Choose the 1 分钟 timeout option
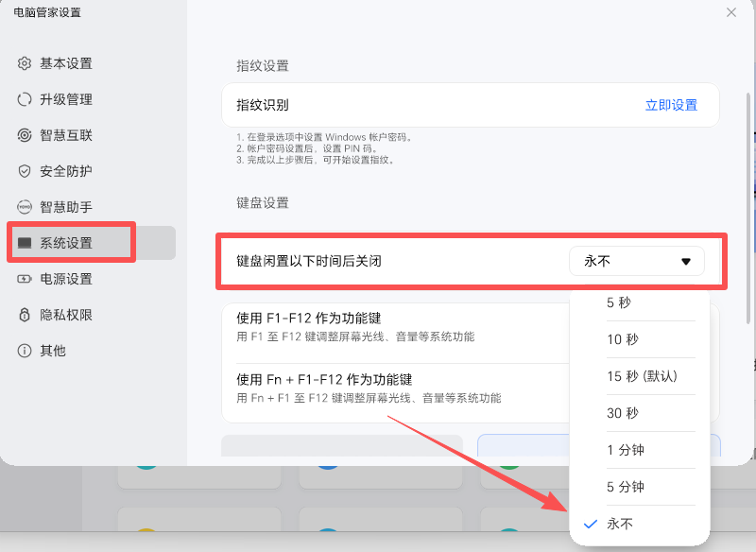Screen dimensions: 756x552 click(x=626, y=450)
